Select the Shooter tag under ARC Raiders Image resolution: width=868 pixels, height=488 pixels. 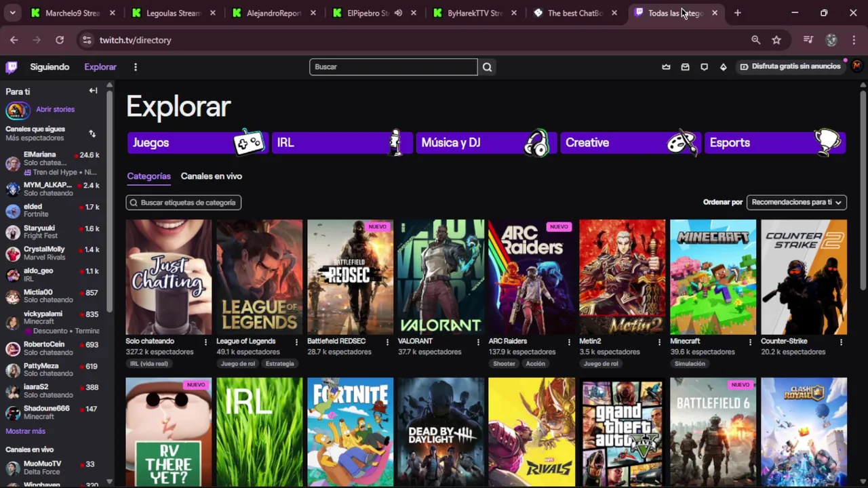tap(504, 363)
